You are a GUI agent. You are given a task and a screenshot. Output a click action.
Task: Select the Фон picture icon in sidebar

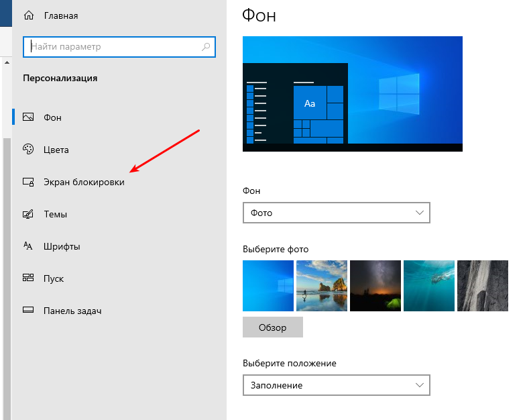[28, 117]
